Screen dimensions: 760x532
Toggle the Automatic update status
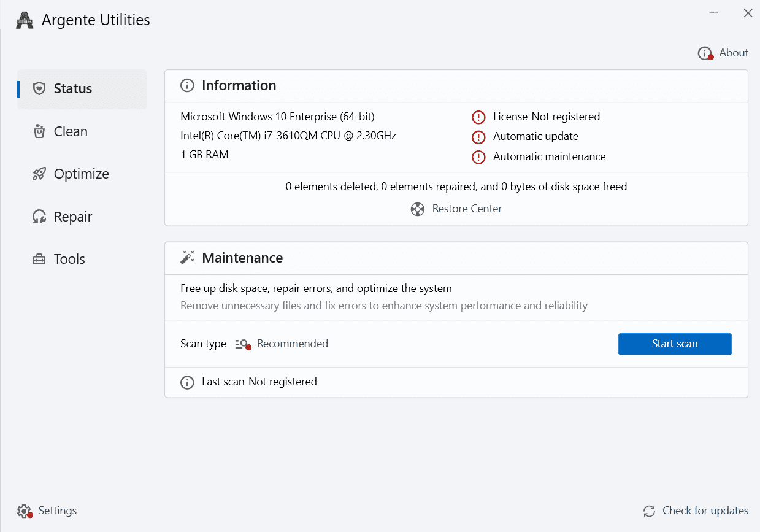535,137
